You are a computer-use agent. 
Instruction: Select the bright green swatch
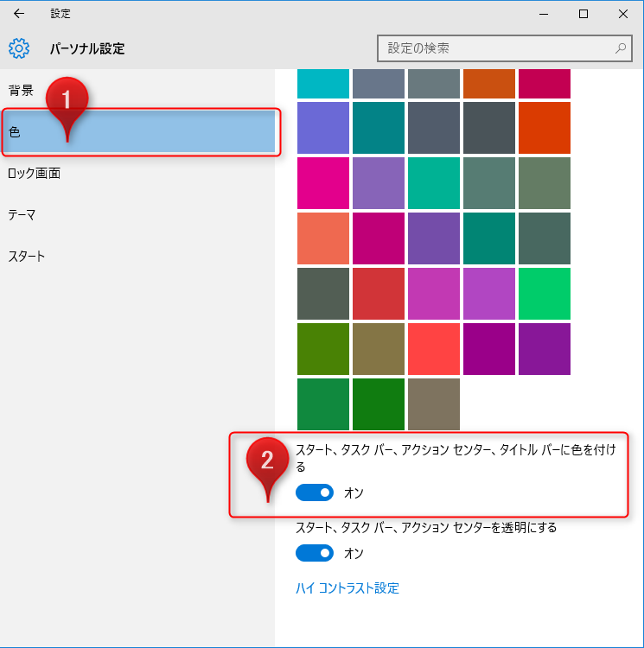click(x=545, y=294)
